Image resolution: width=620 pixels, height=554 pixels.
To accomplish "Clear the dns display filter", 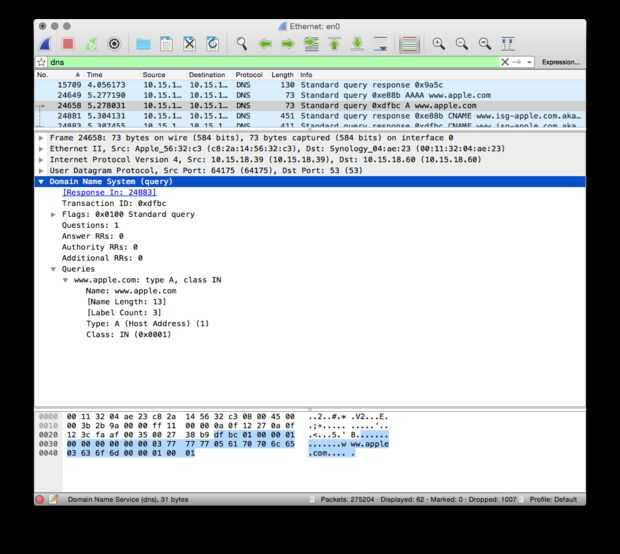I will pyautogui.click(x=505, y=62).
